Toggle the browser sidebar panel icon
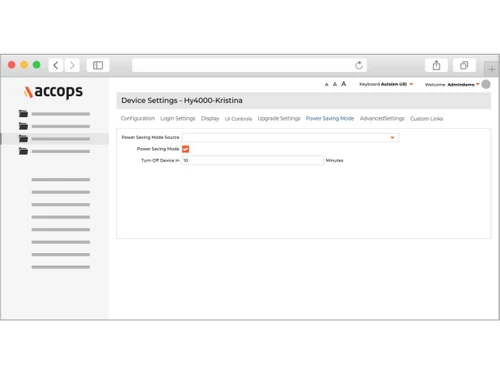 point(98,65)
